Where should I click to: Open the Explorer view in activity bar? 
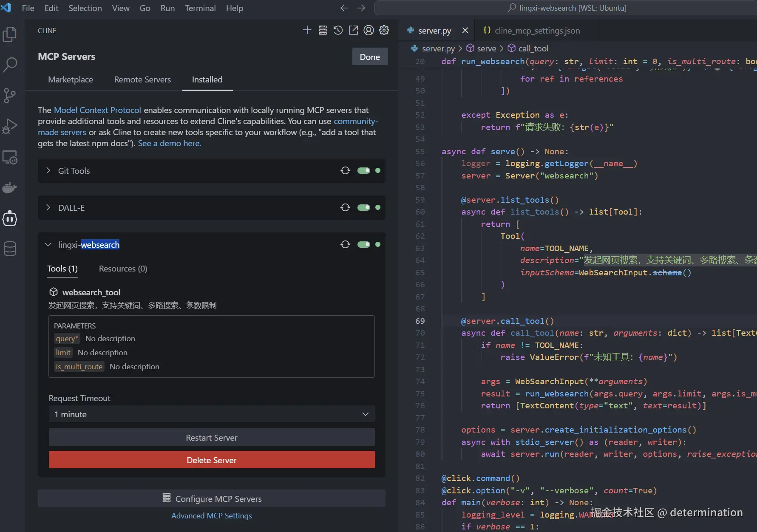10,34
